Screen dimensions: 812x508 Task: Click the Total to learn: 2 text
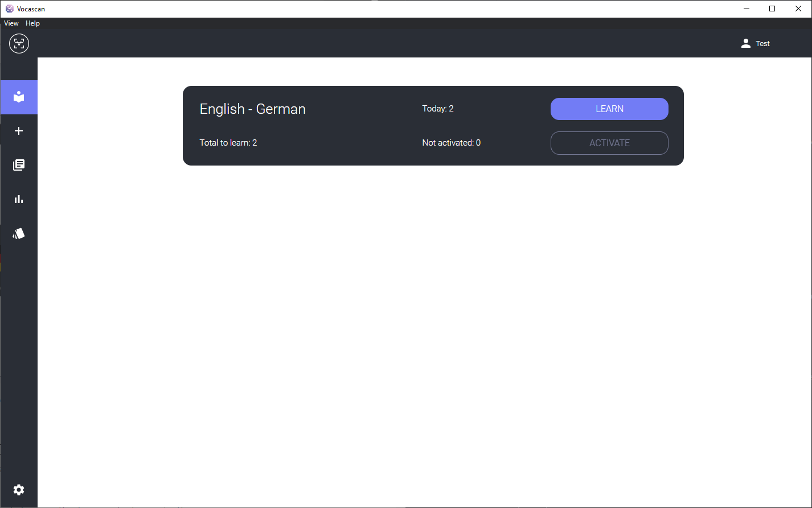pos(228,143)
